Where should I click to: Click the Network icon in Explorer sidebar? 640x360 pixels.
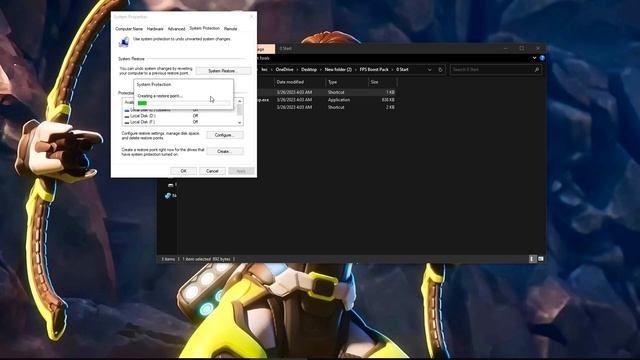click(168, 196)
